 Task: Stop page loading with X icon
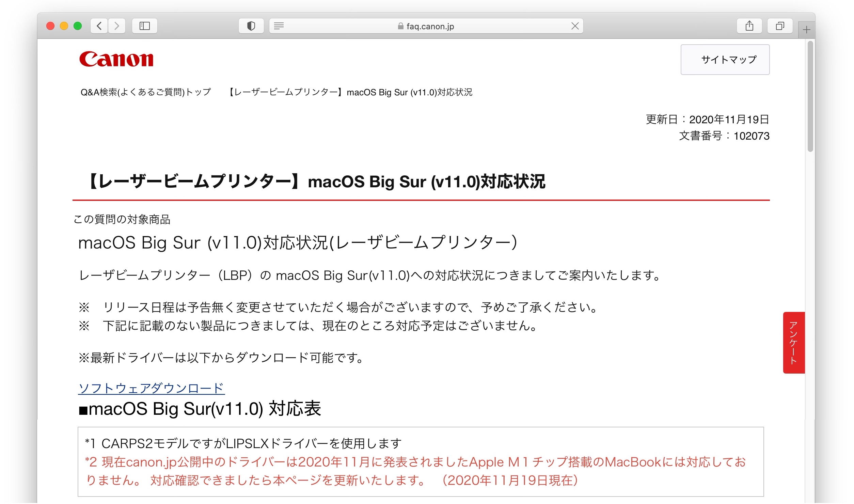(x=575, y=26)
